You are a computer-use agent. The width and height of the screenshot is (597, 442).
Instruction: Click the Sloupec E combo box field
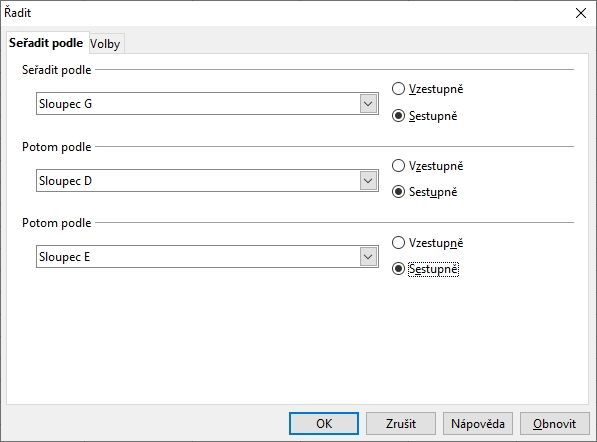207,257
